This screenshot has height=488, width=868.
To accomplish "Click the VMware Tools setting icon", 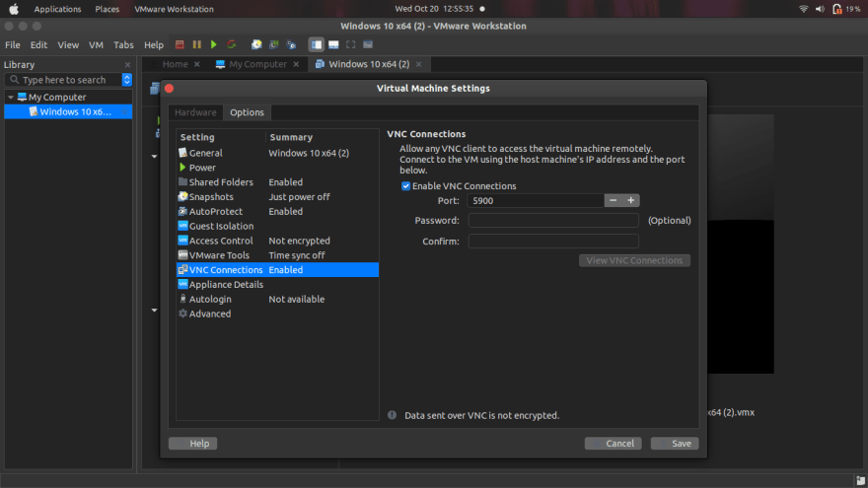I will [182, 255].
